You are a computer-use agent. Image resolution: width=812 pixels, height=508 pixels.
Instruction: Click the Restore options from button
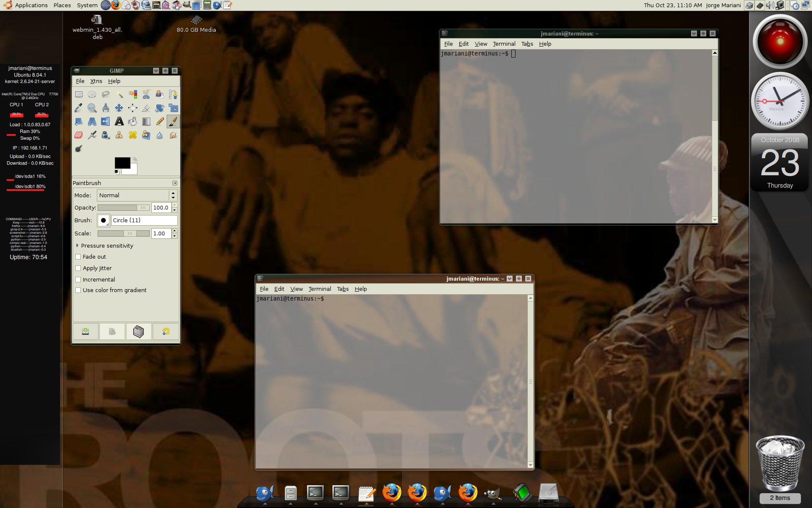112,331
